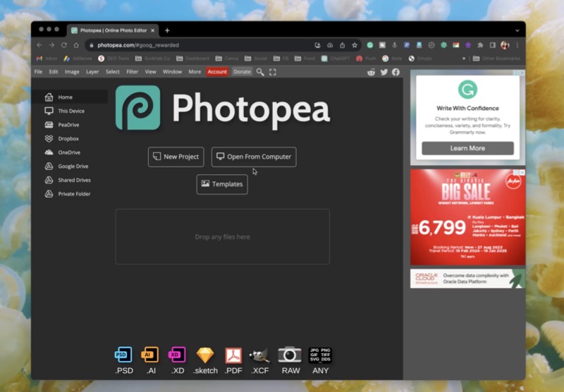Click the red Account button
This screenshot has height=392, width=564.
point(217,72)
